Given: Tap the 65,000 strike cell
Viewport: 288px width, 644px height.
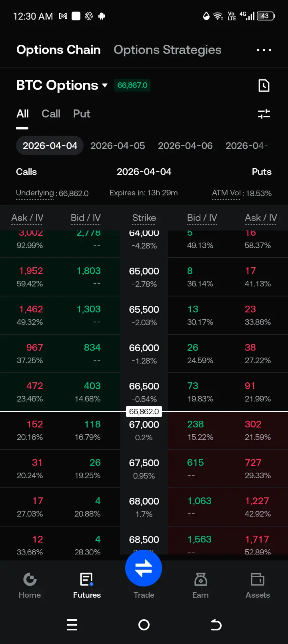Looking at the screenshot, I should coord(144,277).
